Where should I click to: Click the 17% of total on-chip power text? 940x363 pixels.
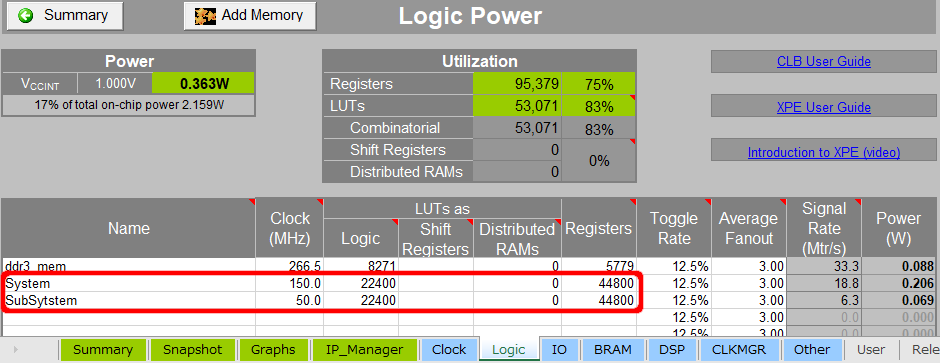click(129, 104)
